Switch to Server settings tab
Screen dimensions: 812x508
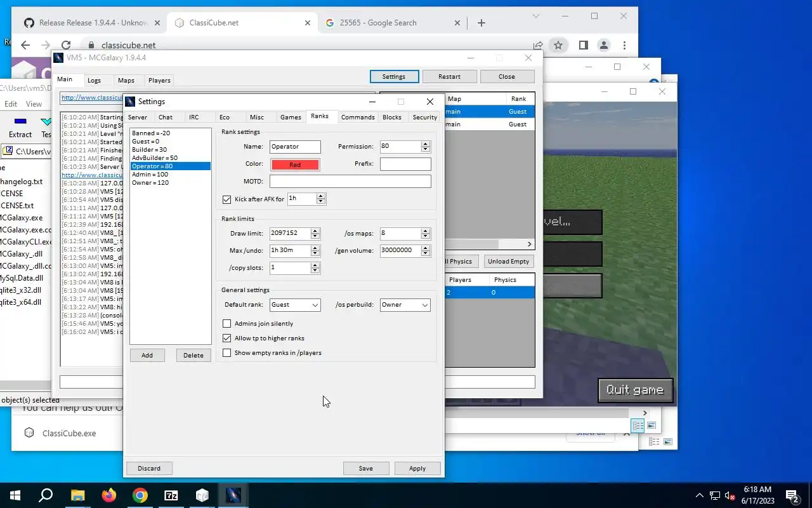click(138, 117)
